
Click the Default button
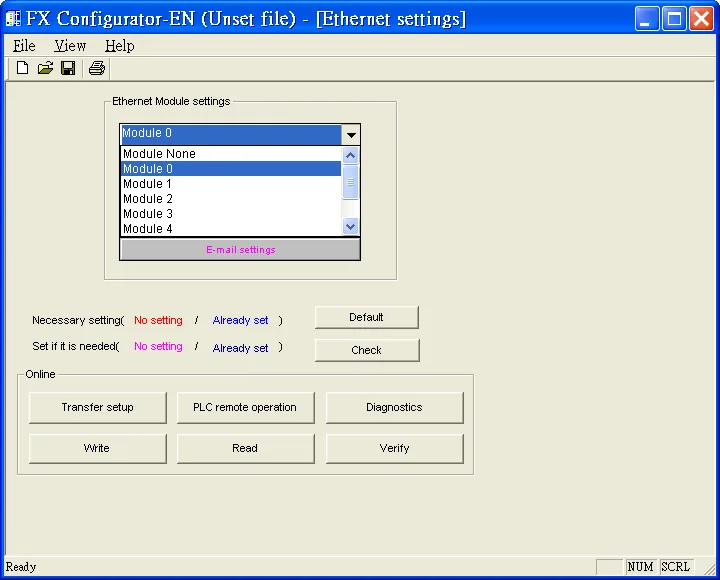click(x=366, y=317)
